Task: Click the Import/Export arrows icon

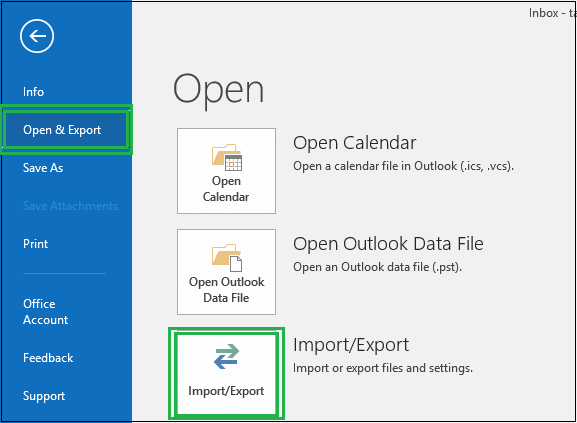Action: (x=226, y=356)
